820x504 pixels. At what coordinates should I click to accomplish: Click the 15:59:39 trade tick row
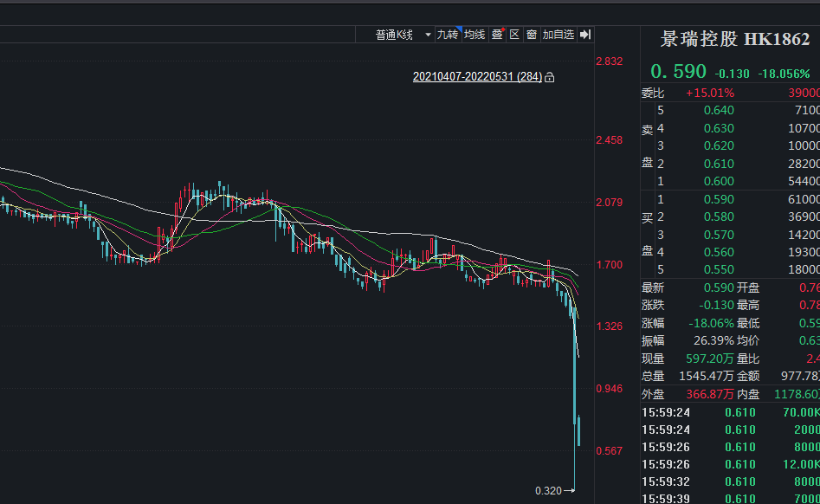pos(727,499)
